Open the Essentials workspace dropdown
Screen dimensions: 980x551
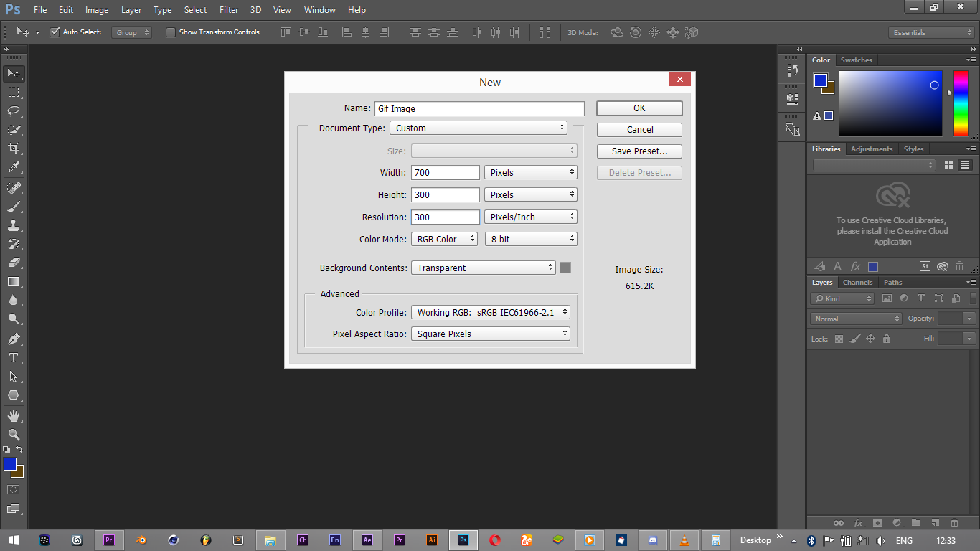pos(931,32)
